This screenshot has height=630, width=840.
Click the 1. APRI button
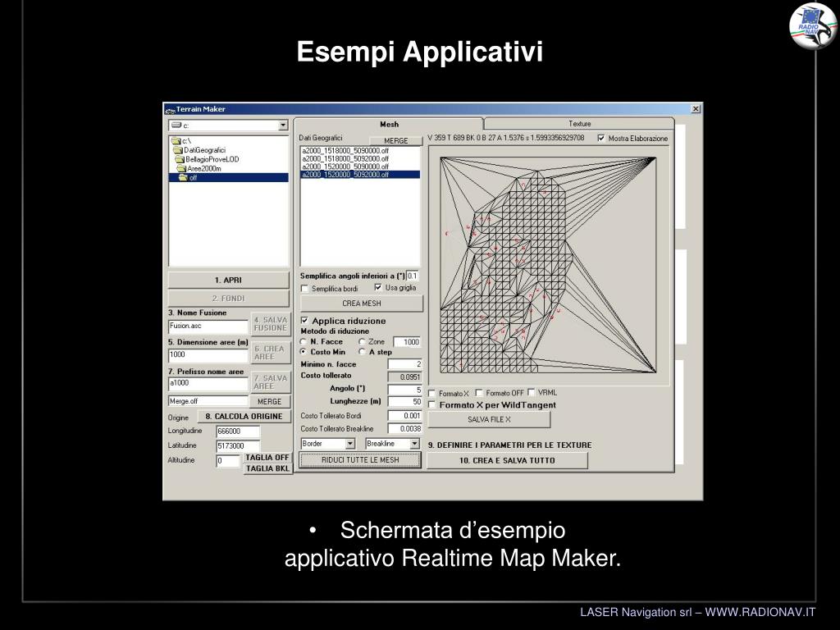[228, 281]
